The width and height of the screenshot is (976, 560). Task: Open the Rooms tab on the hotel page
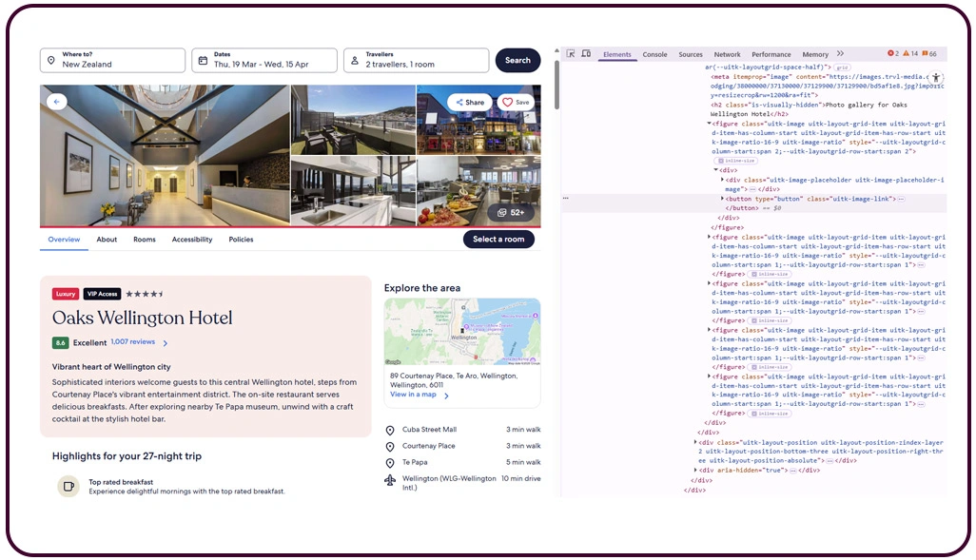tap(144, 240)
